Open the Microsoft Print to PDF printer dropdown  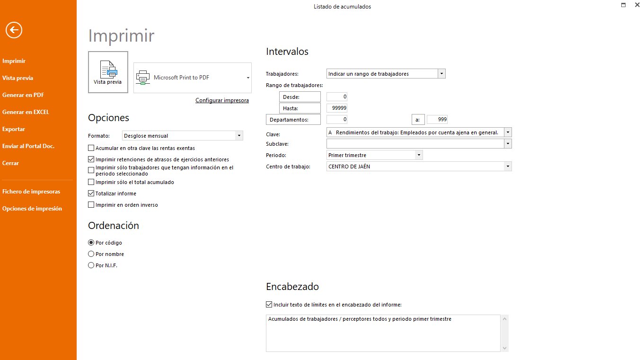248,78
